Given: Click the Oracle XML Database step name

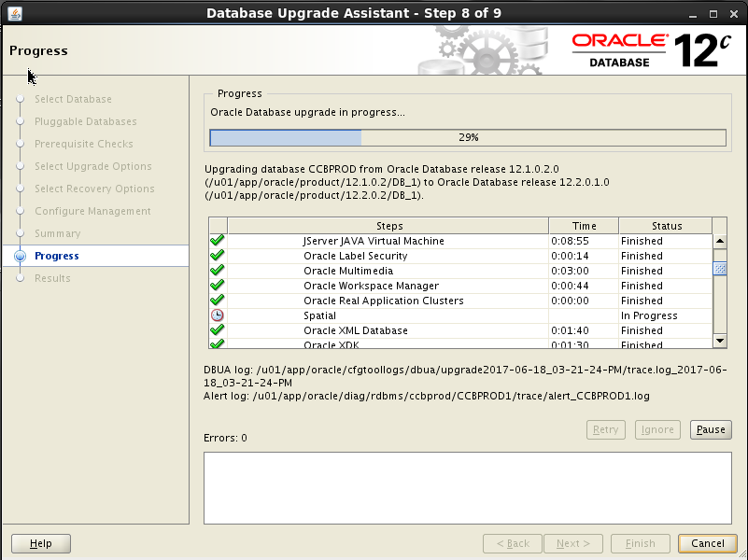Looking at the screenshot, I should 356,330.
